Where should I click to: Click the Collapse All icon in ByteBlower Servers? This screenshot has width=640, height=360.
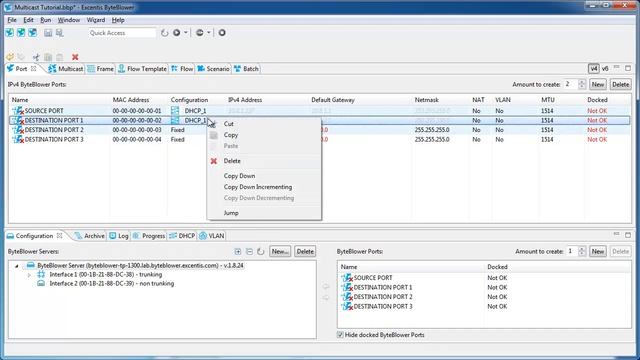[249, 251]
